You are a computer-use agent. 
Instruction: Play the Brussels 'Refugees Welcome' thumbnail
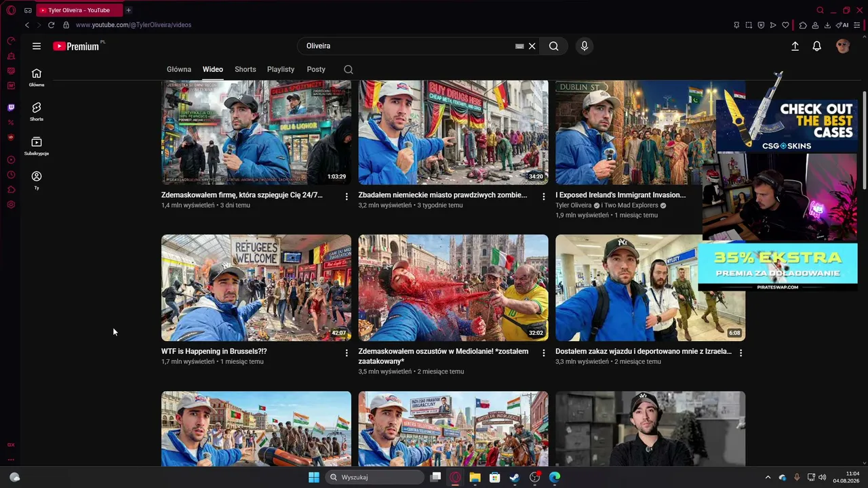pyautogui.click(x=256, y=287)
